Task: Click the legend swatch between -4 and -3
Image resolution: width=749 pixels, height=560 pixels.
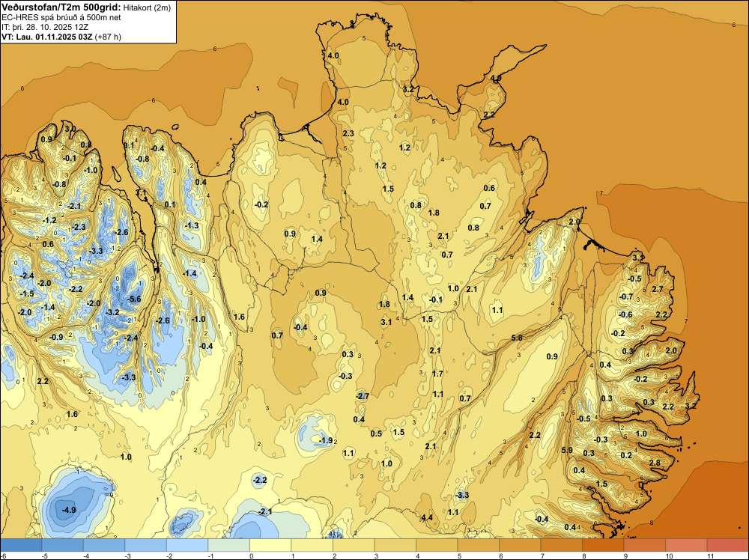Action: [104, 545]
